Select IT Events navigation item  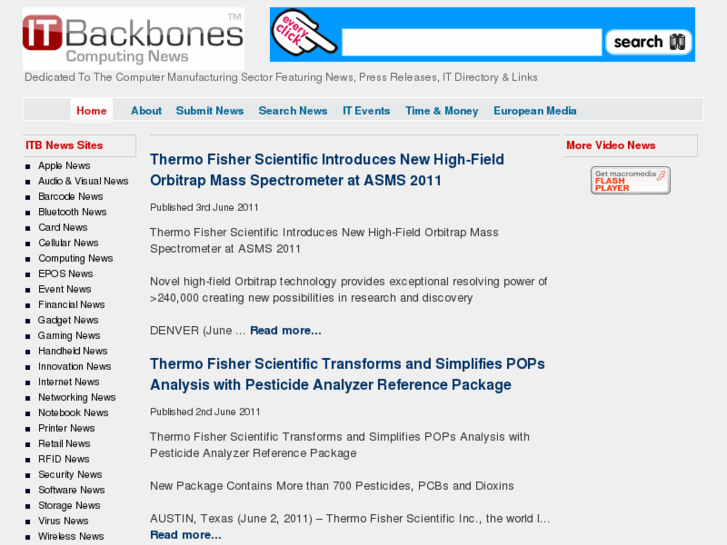pos(366,111)
